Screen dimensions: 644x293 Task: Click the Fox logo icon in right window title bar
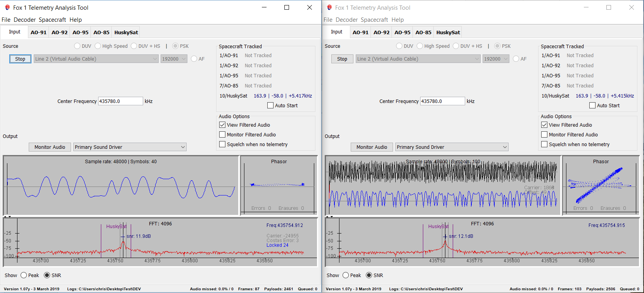tap(329, 7)
